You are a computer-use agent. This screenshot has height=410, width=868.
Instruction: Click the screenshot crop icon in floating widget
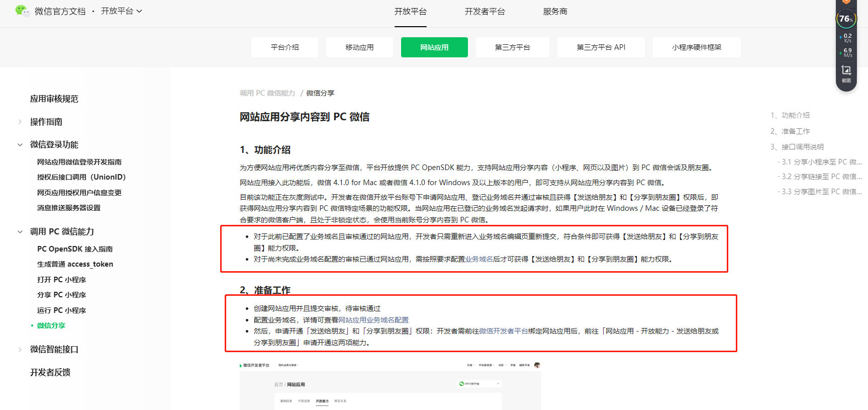coord(846,70)
